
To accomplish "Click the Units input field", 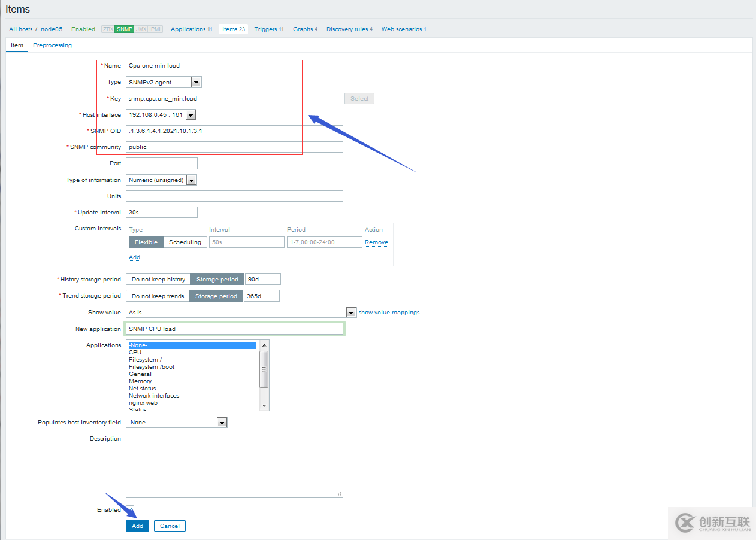I will point(234,196).
